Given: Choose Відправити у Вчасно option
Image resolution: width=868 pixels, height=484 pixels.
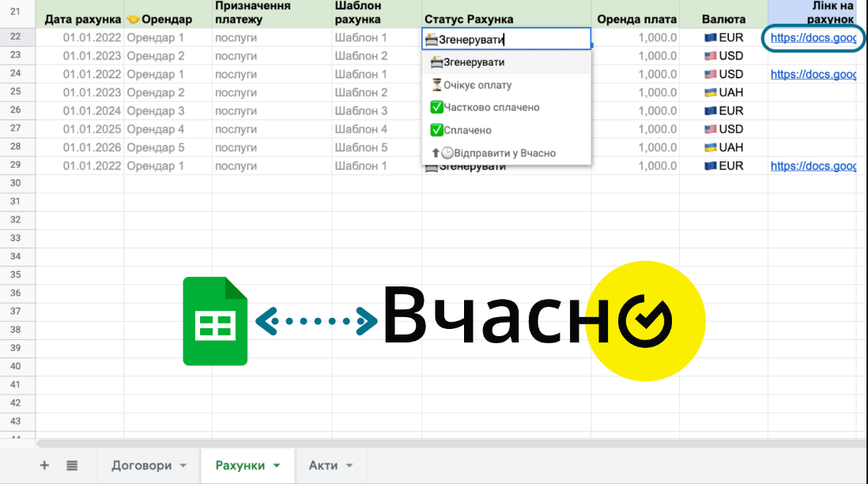Looking at the screenshot, I should (507, 153).
